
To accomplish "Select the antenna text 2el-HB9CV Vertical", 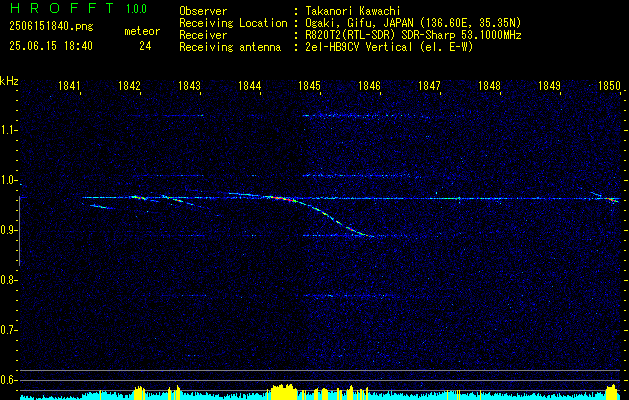I will point(359,47).
